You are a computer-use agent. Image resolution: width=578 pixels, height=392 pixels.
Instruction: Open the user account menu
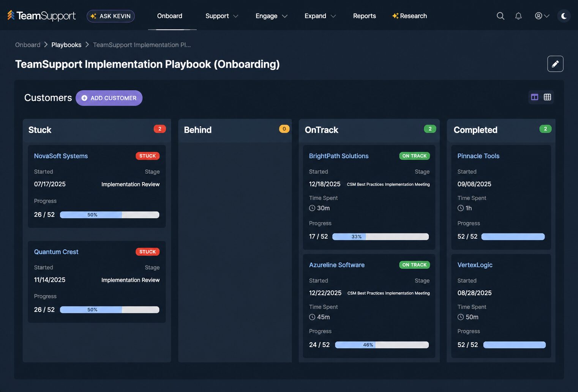point(542,16)
